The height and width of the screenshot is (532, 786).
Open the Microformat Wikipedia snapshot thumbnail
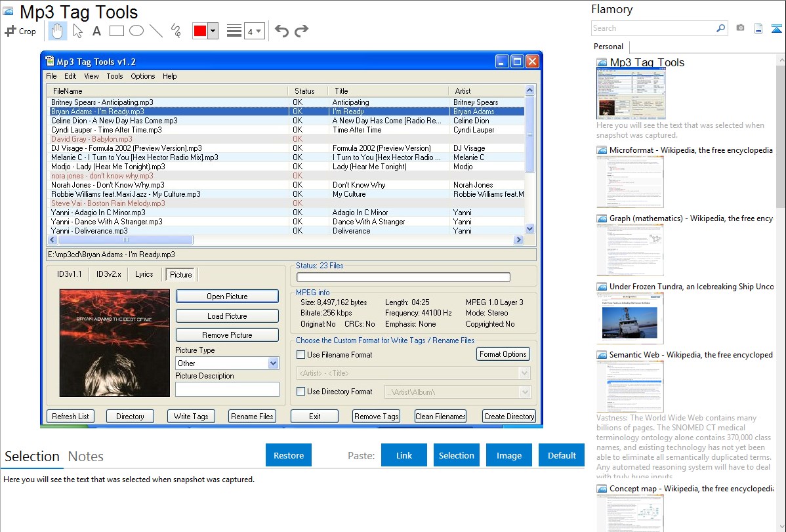coord(630,182)
